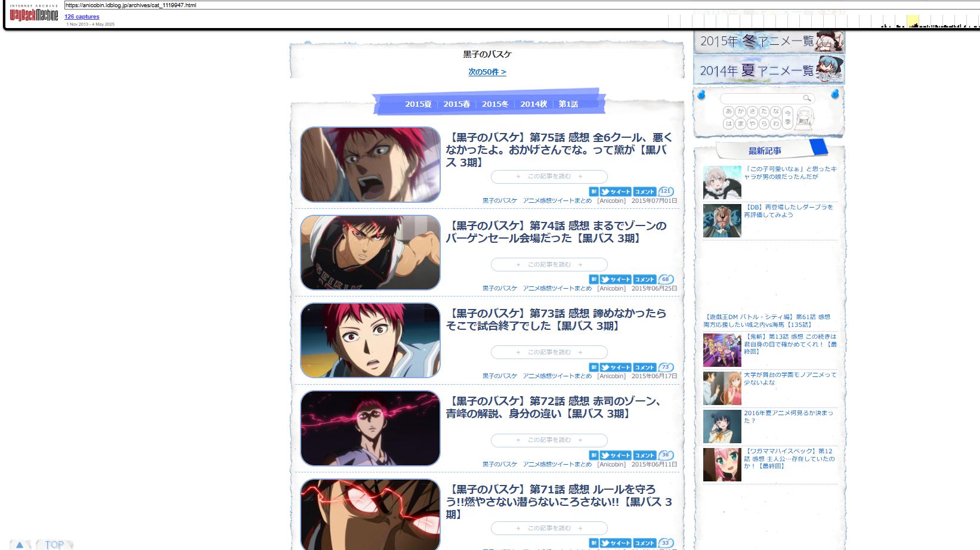Image resolution: width=980 pixels, height=550 pixels.
Task: Open 「この子可愛いなぁ」 recent article link
Action: pos(790,173)
